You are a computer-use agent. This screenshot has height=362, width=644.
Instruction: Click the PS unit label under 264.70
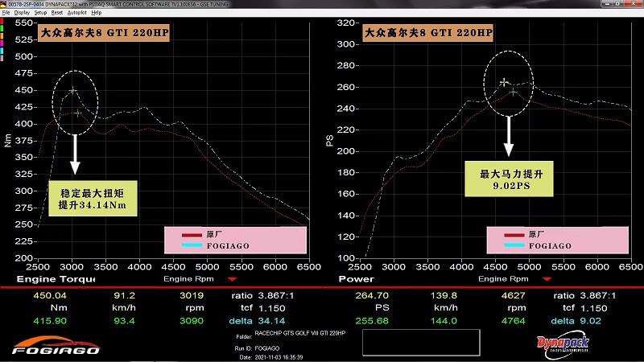pos(382,308)
